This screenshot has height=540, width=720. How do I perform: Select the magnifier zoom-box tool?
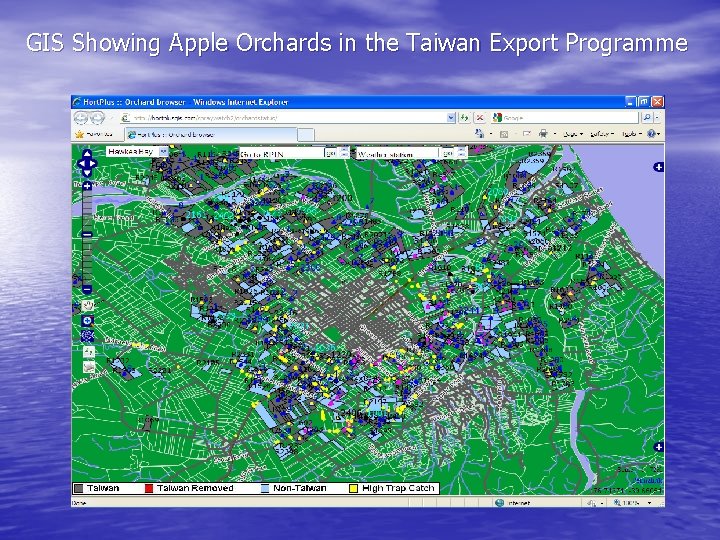[x=88, y=321]
